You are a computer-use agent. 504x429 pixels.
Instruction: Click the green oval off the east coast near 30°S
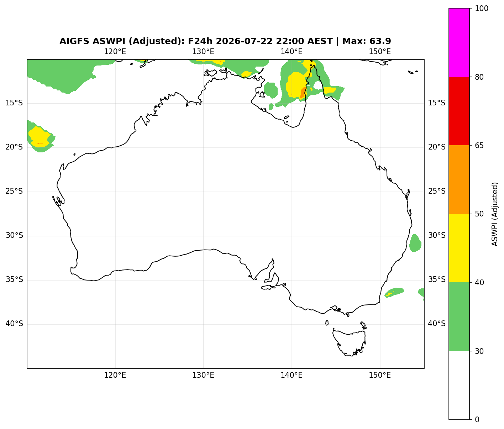(415, 243)
